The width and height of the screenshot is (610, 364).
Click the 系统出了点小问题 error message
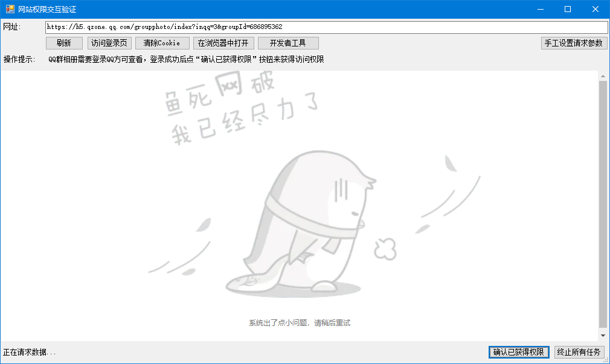pos(300,323)
